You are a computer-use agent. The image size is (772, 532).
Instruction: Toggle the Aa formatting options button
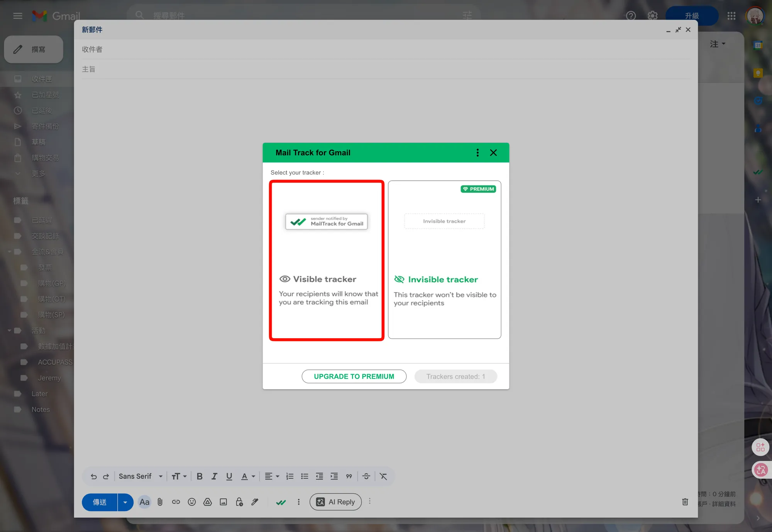[x=144, y=502]
